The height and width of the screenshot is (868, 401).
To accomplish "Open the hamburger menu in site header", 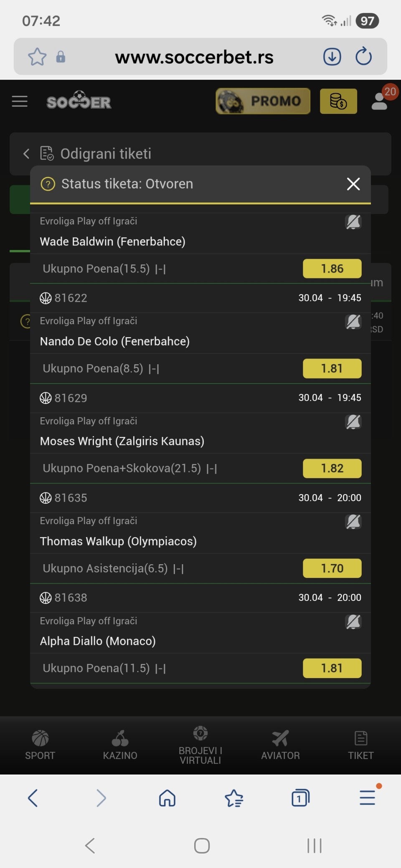I will [x=20, y=101].
